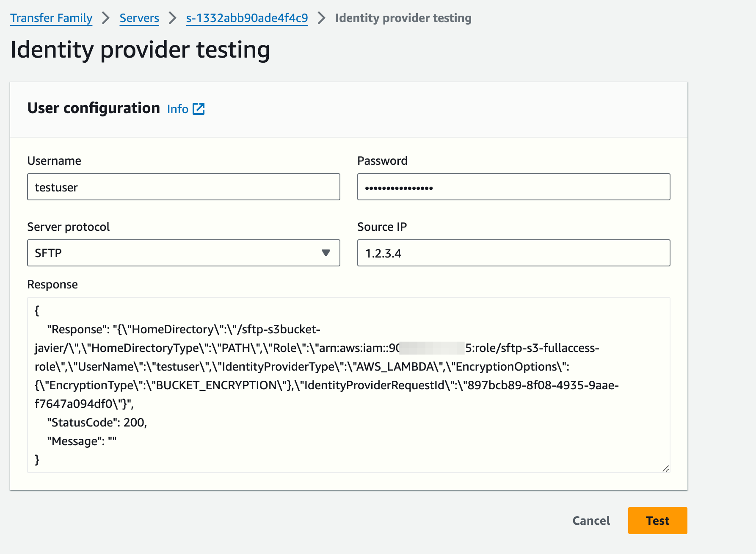The width and height of the screenshot is (756, 554).
Task: Click the resize grip of the Response box
Action: coord(665,469)
